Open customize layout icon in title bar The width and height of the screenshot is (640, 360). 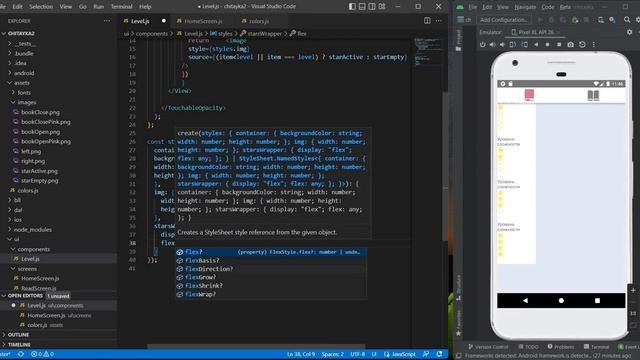[x=382, y=7]
